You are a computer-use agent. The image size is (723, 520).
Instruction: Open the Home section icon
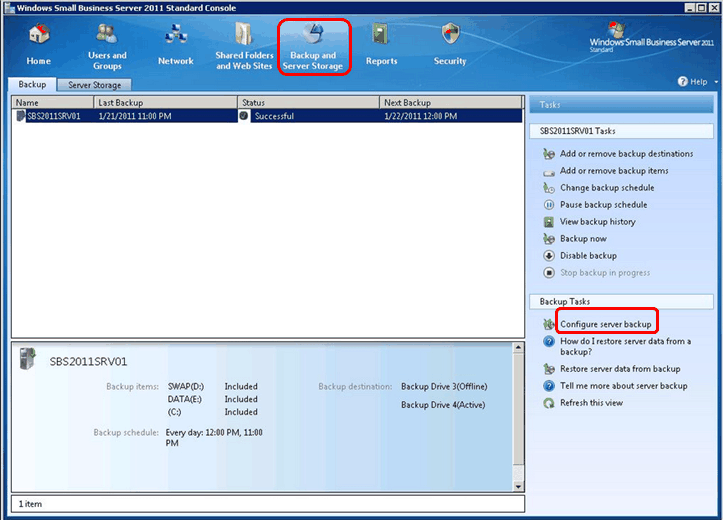[39, 35]
